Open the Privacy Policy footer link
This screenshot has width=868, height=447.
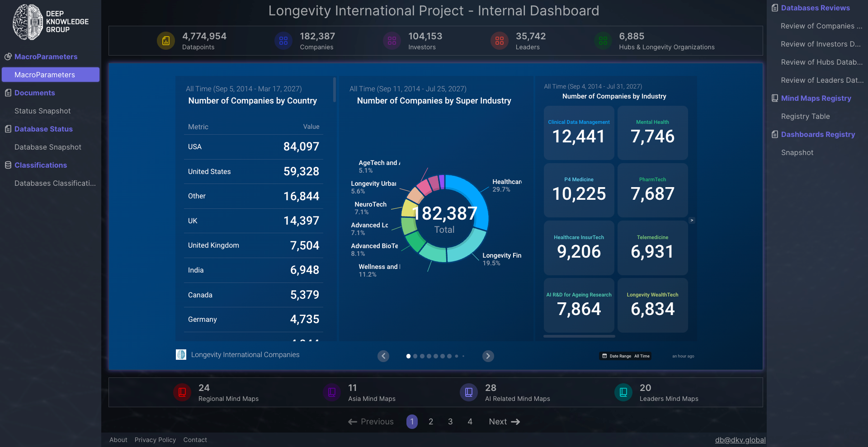click(x=155, y=440)
